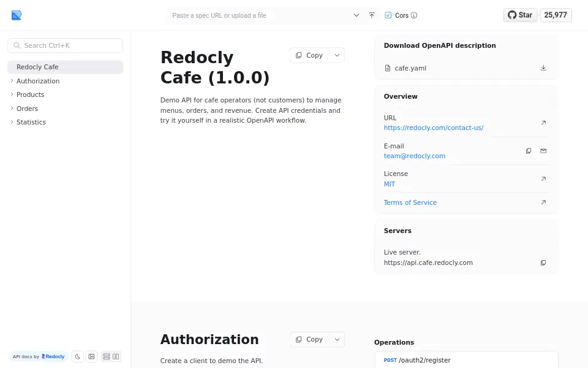The width and height of the screenshot is (588, 368).
Task: Click the Cors info icon
Action: (x=414, y=15)
